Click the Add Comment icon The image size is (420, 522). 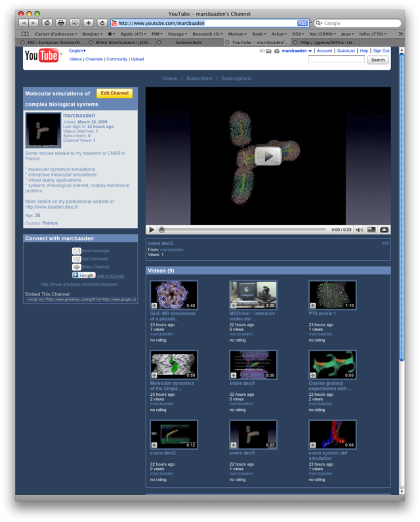(x=77, y=259)
